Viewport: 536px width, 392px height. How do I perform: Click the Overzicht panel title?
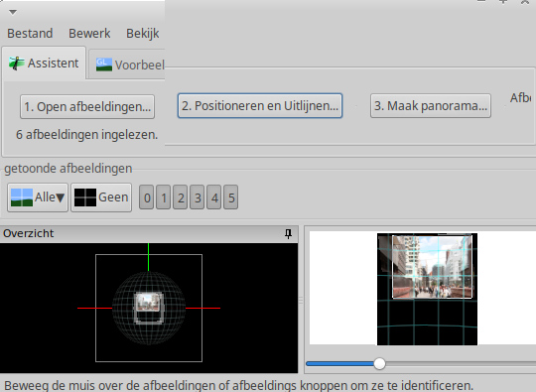click(29, 233)
